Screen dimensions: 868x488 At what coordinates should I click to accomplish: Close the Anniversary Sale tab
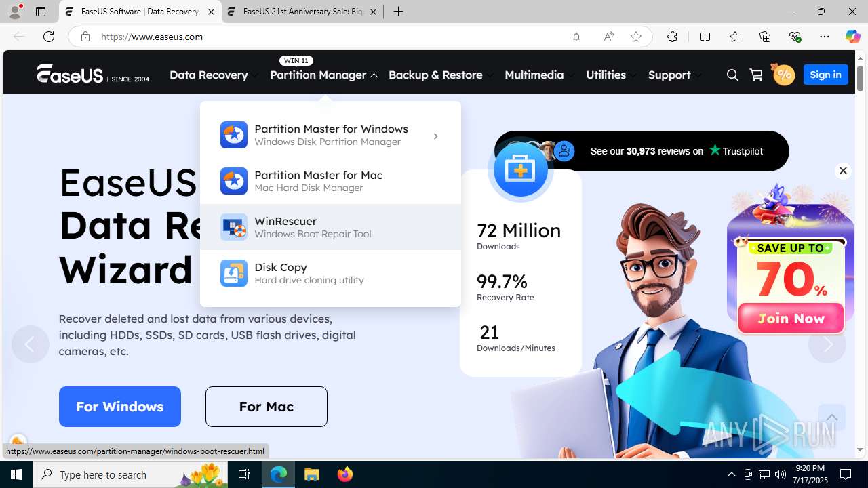click(x=373, y=12)
